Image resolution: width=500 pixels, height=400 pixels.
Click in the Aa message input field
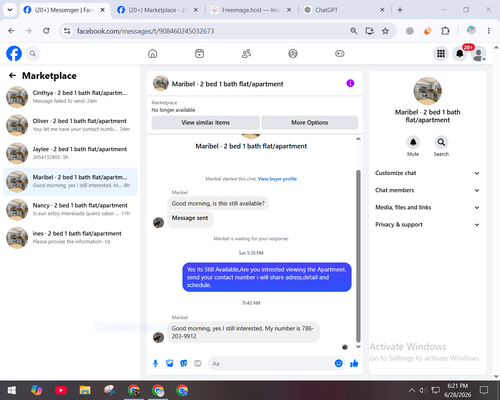(x=272, y=363)
